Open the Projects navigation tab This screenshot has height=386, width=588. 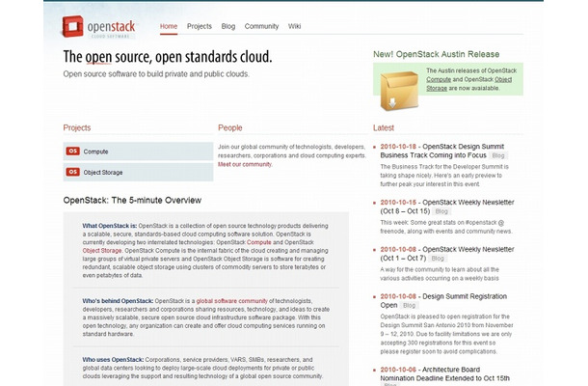click(200, 26)
